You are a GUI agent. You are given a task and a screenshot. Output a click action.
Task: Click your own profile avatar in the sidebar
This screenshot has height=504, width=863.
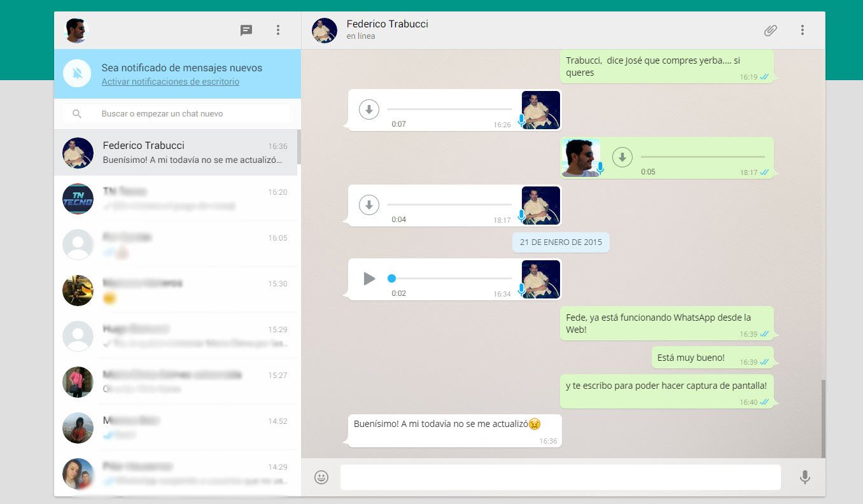(76, 29)
